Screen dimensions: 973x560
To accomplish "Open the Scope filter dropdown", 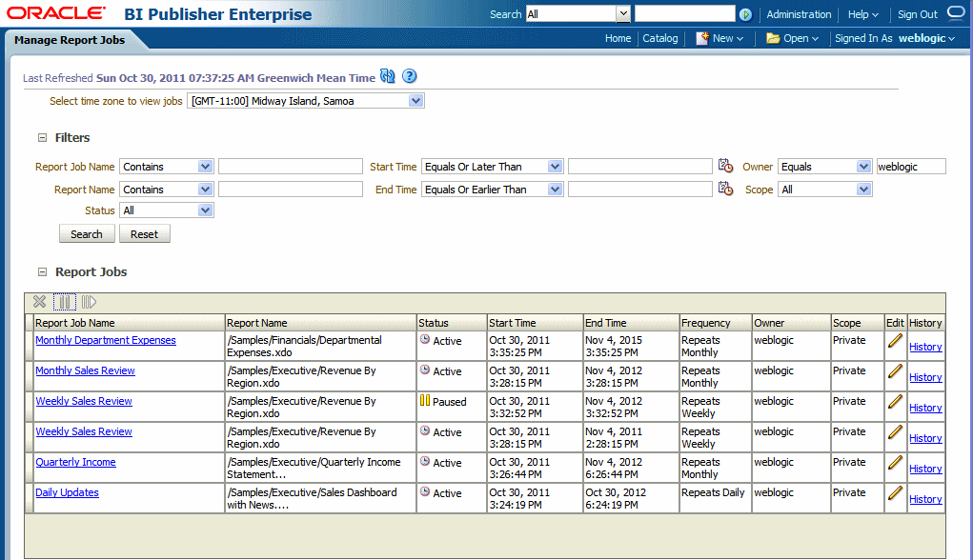I will [862, 189].
